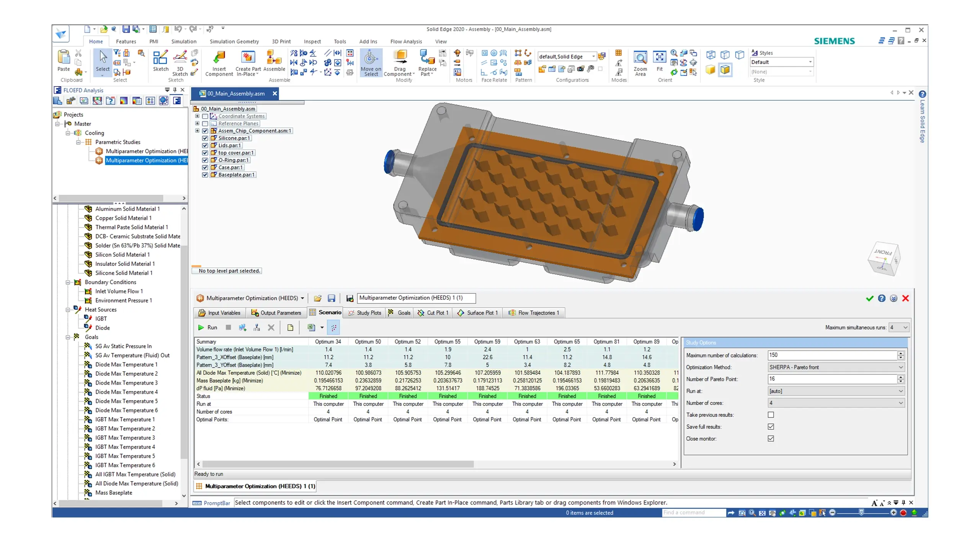The image size is (980, 542).
Task: Click the delete X icon in Scenario toolbar
Action: (x=271, y=327)
